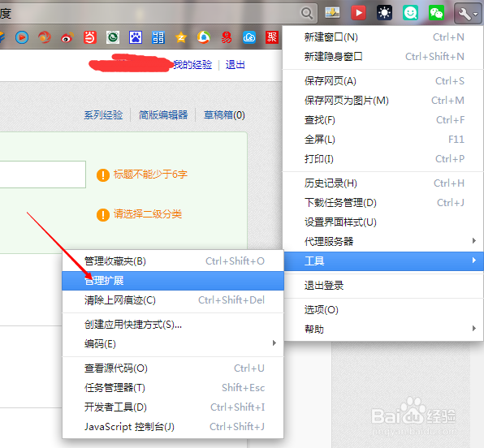The height and width of the screenshot is (448, 484).
Task: Select 新建窗口(N) menu item
Action: (x=383, y=37)
